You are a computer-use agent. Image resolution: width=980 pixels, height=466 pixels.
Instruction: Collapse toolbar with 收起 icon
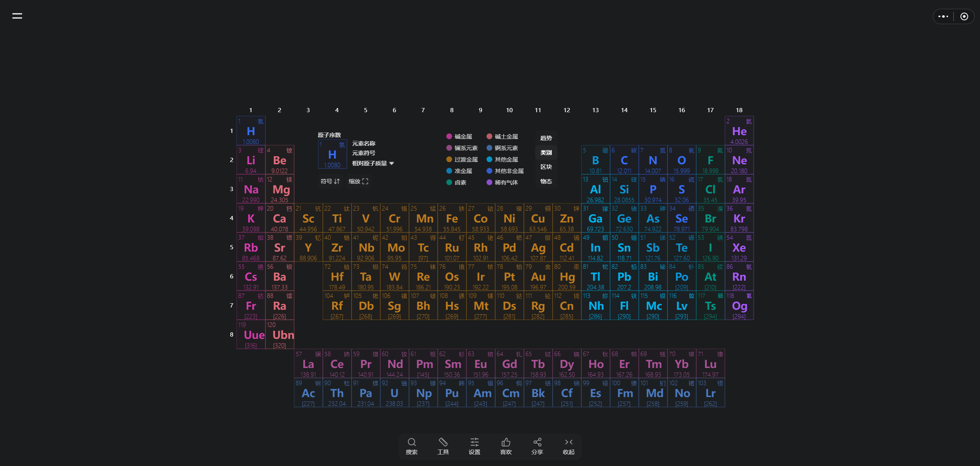tap(569, 443)
